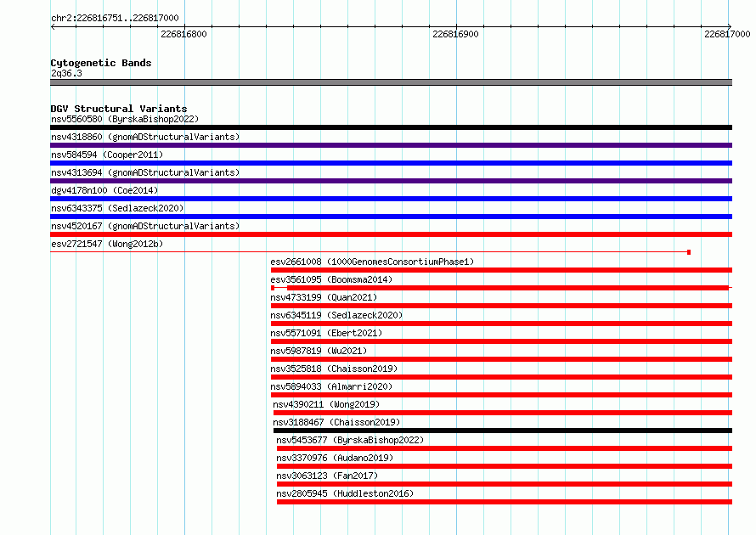This screenshot has width=756, height=535.
Task: Click the esv2721547 (Wong2012b) label
Action: [x=107, y=244]
